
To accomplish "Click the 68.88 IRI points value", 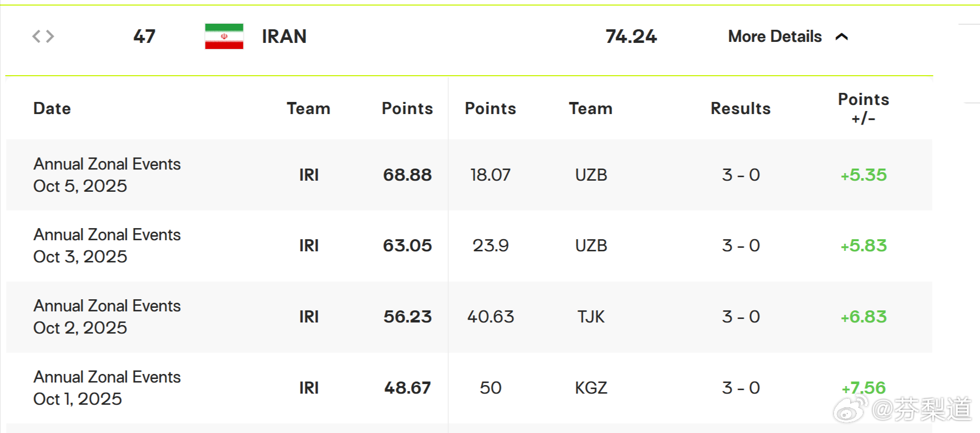I will click(x=407, y=175).
